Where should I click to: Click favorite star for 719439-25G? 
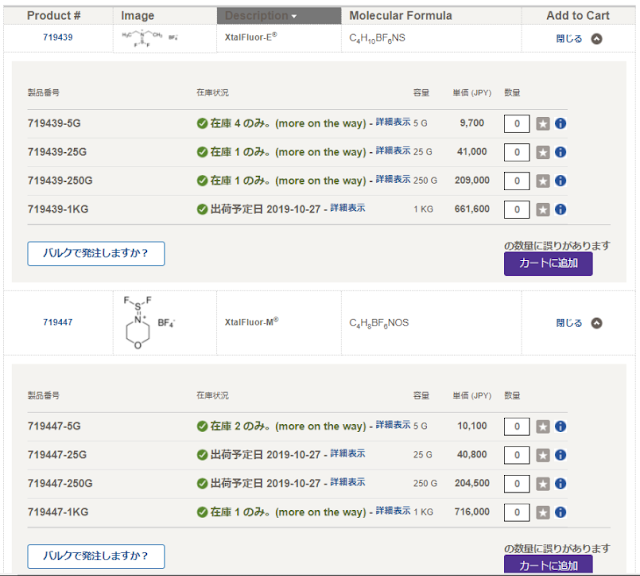pos(542,152)
